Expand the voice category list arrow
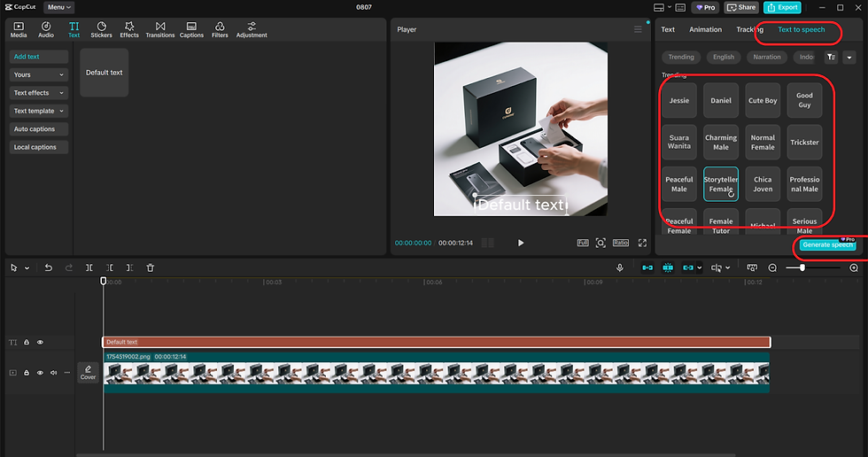 [x=849, y=57]
